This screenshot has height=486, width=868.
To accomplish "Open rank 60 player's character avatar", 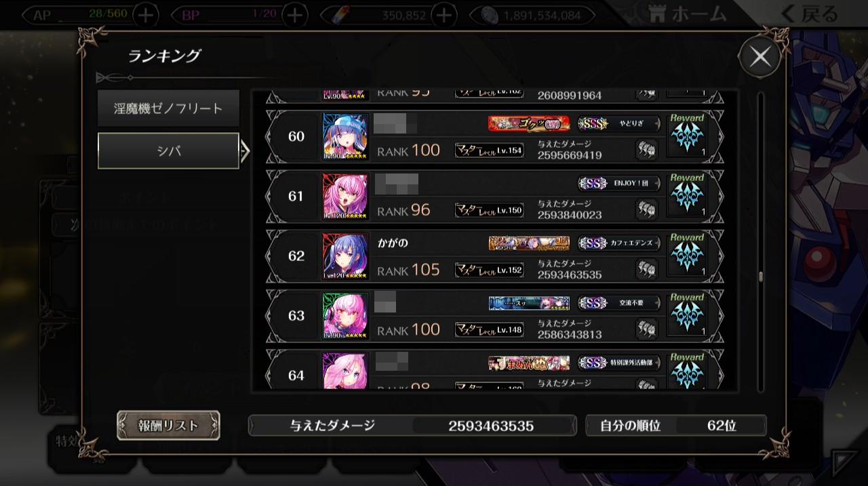I will point(346,137).
